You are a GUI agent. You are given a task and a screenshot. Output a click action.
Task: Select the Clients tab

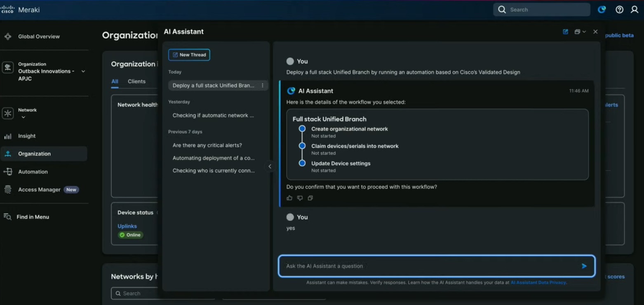(136, 81)
